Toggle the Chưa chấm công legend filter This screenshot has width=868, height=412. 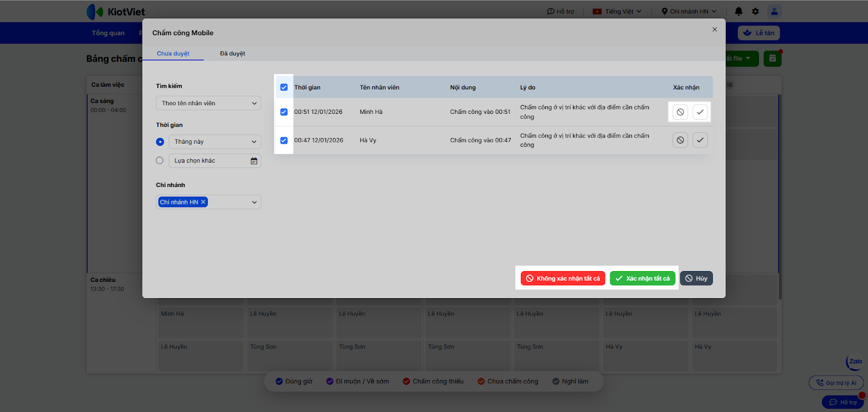pyautogui.click(x=508, y=382)
